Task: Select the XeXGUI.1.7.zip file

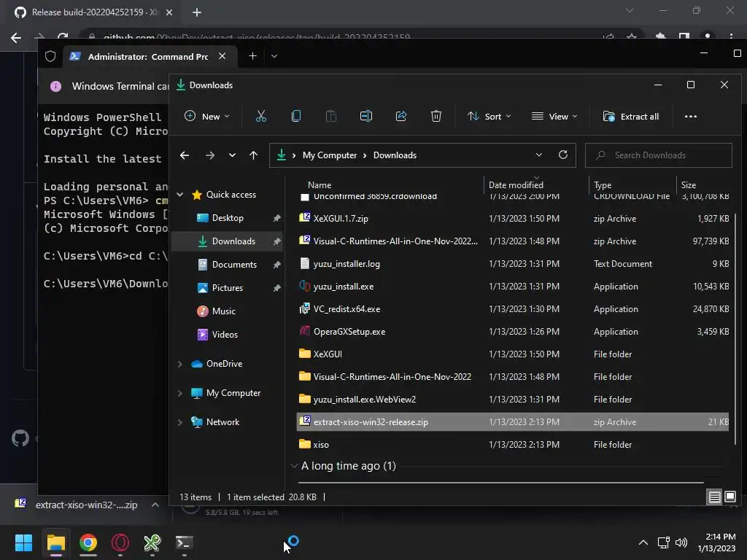Action: pyautogui.click(x=513, y=219)
